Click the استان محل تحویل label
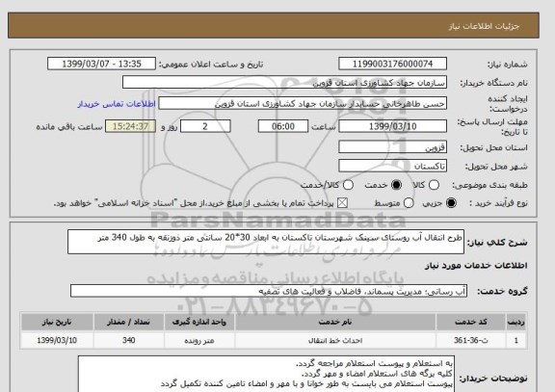555x392 pixels. tap(493, 147)
